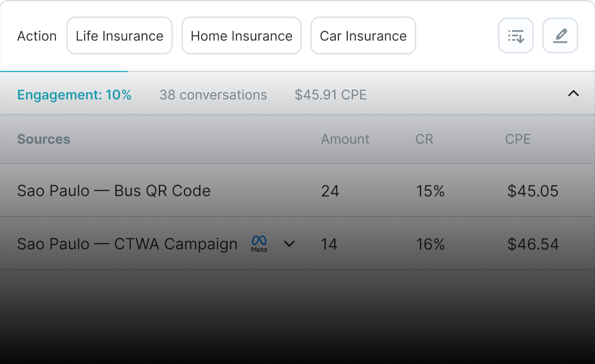Expand the CTWA Campaign row chevron
This screenshot has height=364, width=595.
pos(289,244)
